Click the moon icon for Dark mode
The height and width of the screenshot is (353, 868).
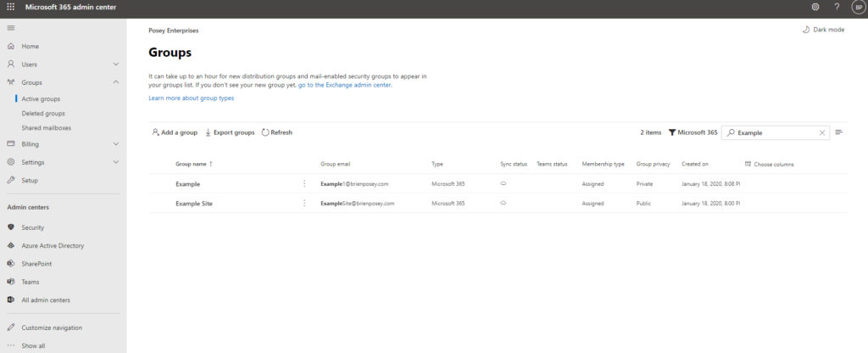tap(806, 30)
